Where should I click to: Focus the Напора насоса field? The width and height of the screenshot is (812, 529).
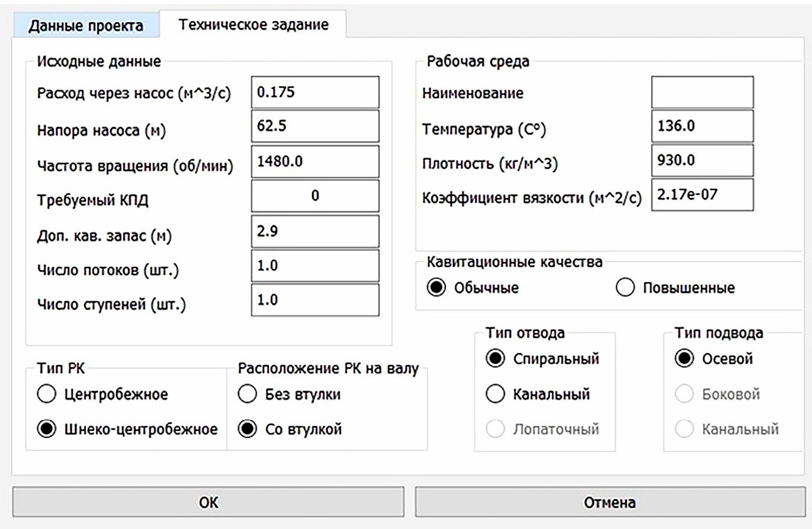[315, 126]
